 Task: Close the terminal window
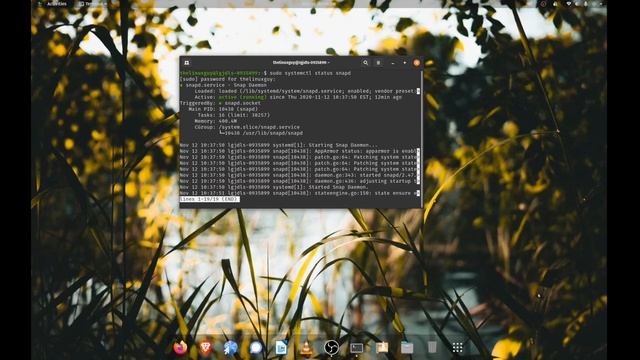pyautogui.click(x=417, y=63)
